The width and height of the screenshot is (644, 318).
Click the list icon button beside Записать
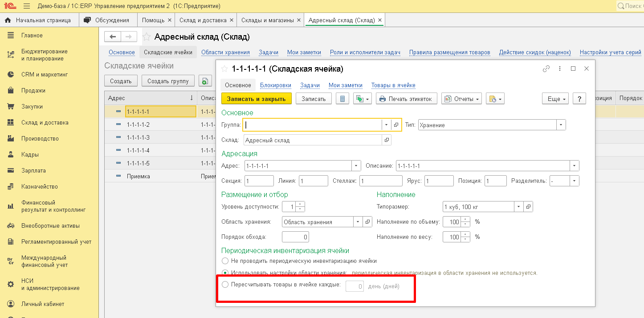(342, 99)
